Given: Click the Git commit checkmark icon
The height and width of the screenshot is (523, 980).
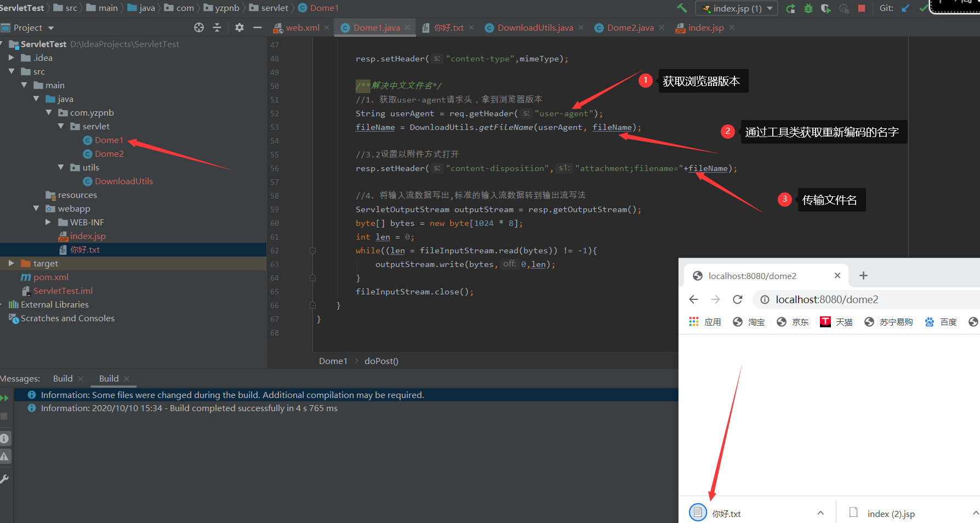Looking at the screenshot, I should (924, 8).
